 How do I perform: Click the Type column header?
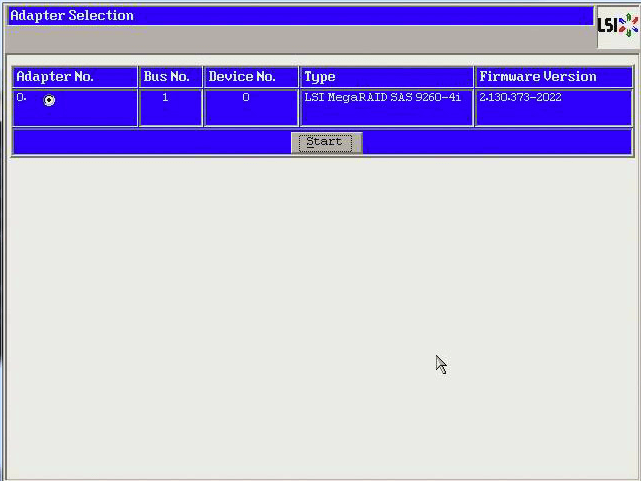(386, 77)
